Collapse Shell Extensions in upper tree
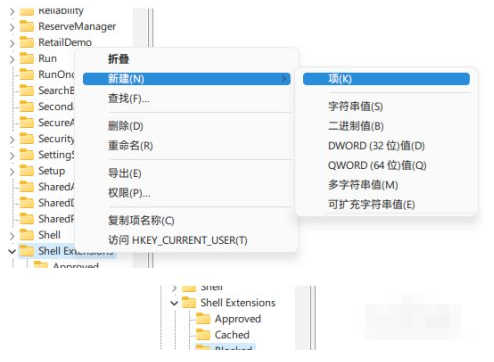The width and height of the screenshot is (494, 362). [x=12, y=251]
